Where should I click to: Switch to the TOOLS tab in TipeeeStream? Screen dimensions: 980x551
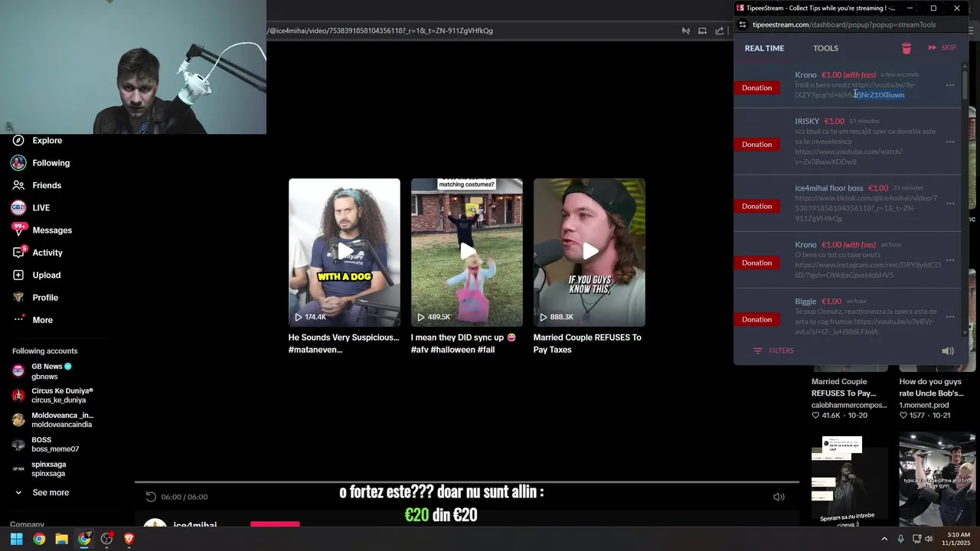point(825,48)
